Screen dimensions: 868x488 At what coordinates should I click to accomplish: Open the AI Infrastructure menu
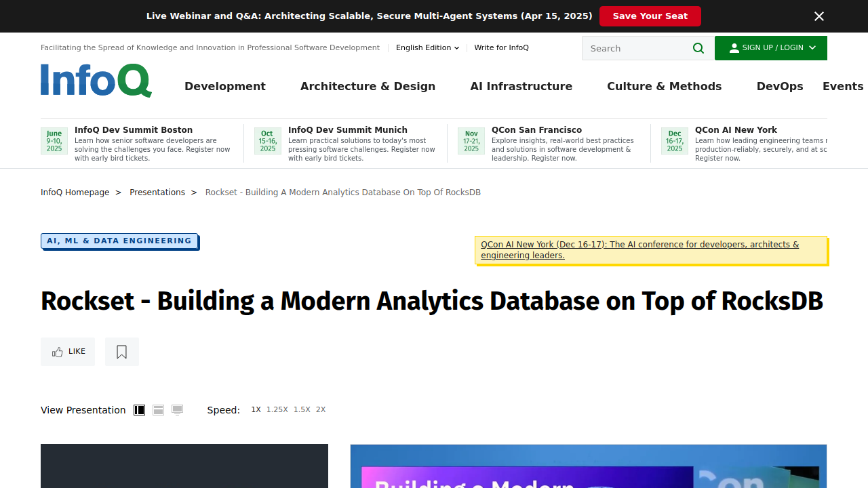coord(521,86)
